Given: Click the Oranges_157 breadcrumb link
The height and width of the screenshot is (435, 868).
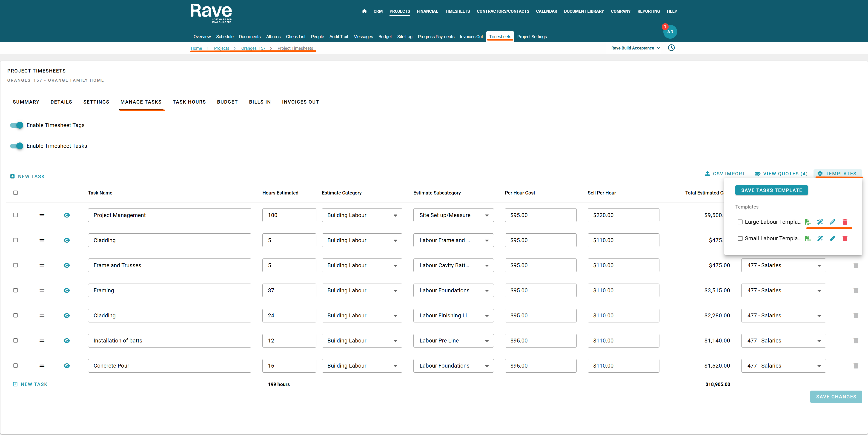Looking at the screenshot, I should [x=253, y=48].
